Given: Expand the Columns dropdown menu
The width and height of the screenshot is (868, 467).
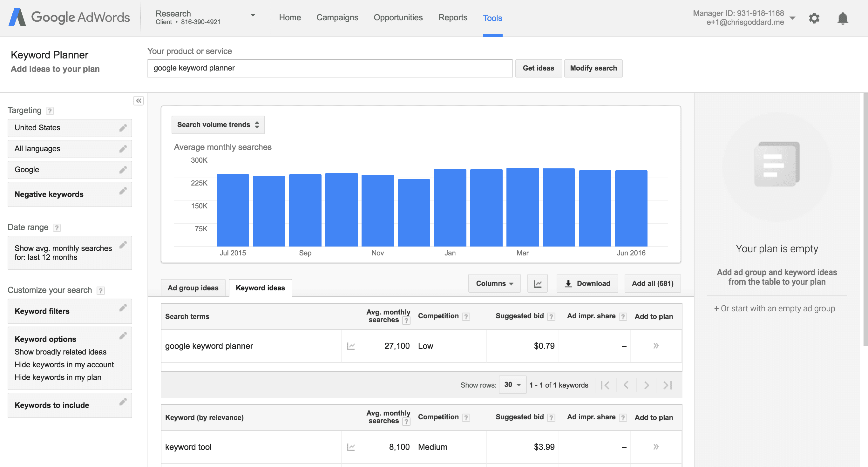Looking at the screenshot, I should (493, 283).
